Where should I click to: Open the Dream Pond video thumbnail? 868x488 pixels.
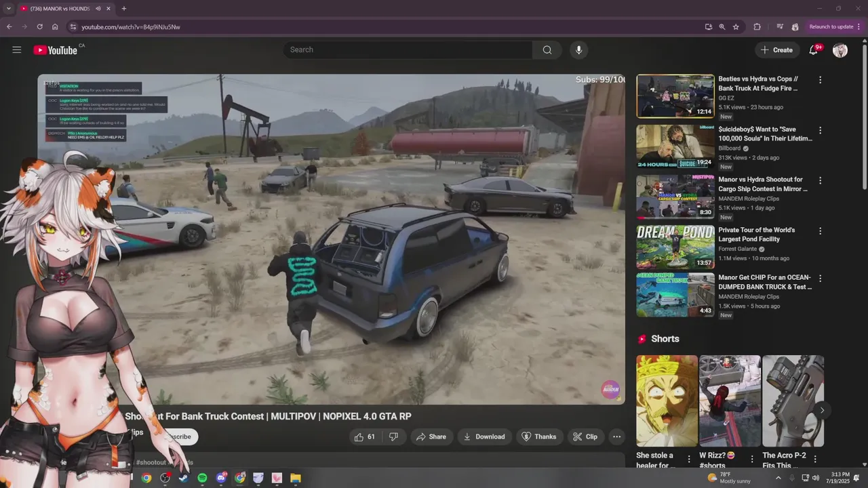[675, 247]
